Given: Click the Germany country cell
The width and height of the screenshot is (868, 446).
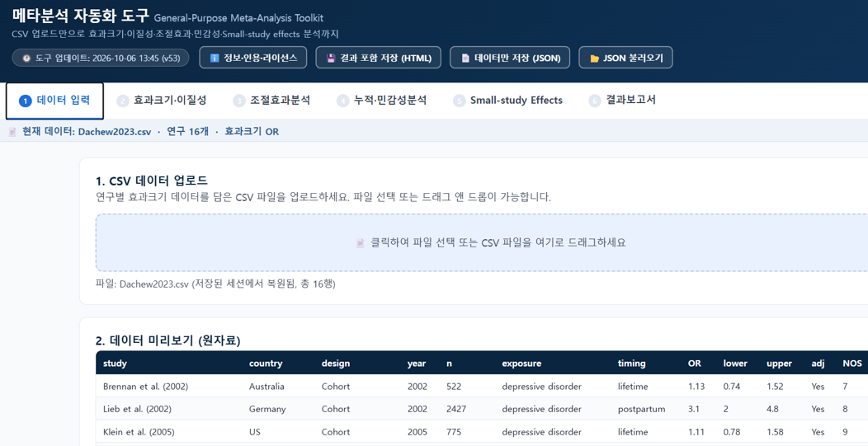Looking at the screenshot, I should pos(267,410).
